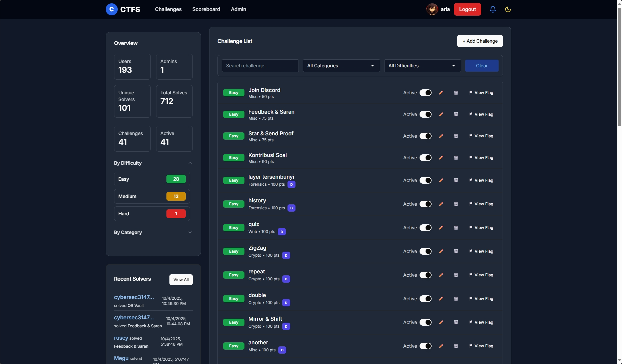Edit the Mirror & Shift challenge
Image resolution: width=622 pixels, height=364 pixels.
[x=441, y=322]
